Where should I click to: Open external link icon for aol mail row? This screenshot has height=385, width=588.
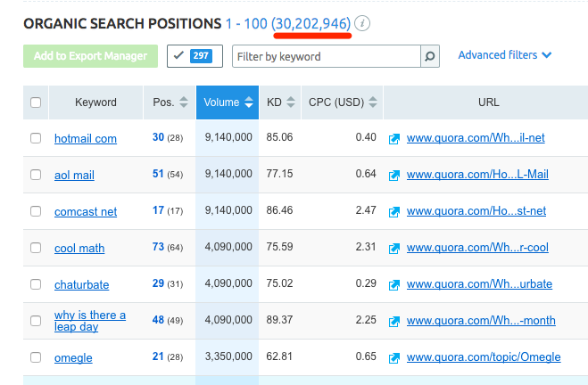pos(394,175)
